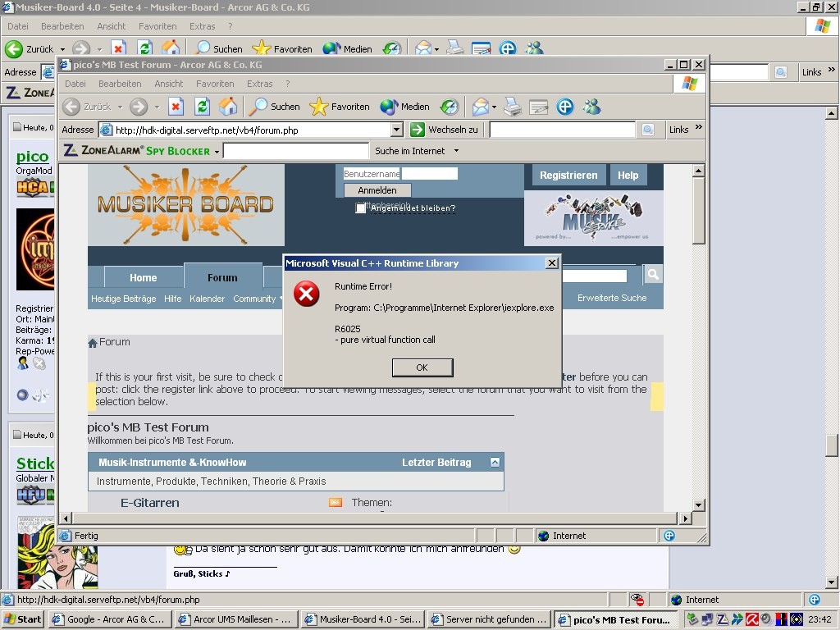Open Favoriten star in the front IE toolbar

[339, 107]
